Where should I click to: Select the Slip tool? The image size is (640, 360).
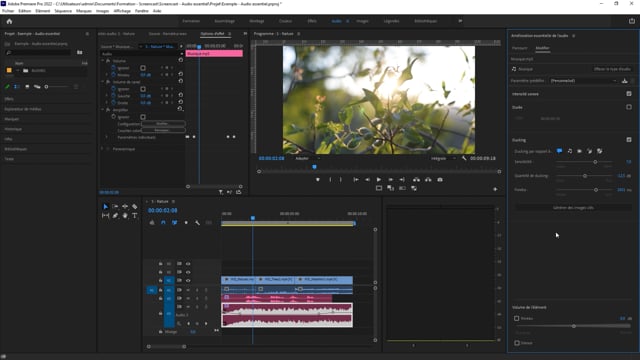105,216
